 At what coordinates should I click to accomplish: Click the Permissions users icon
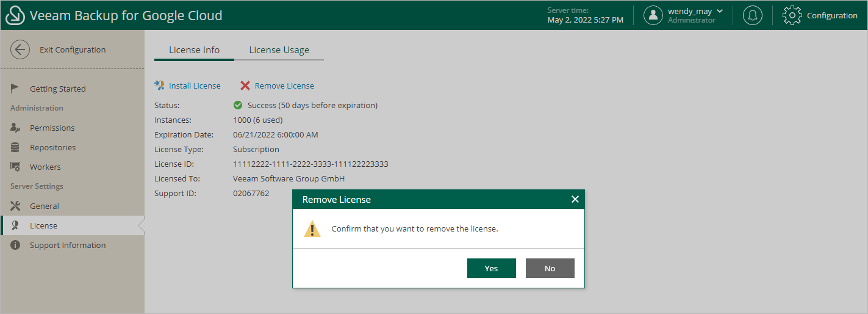[16, 128]
